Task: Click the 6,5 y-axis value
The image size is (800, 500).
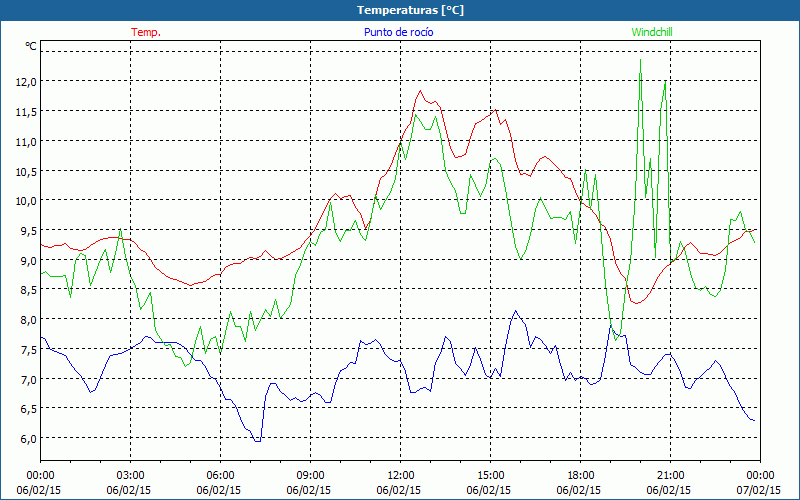Action: [x=29, y=409]
